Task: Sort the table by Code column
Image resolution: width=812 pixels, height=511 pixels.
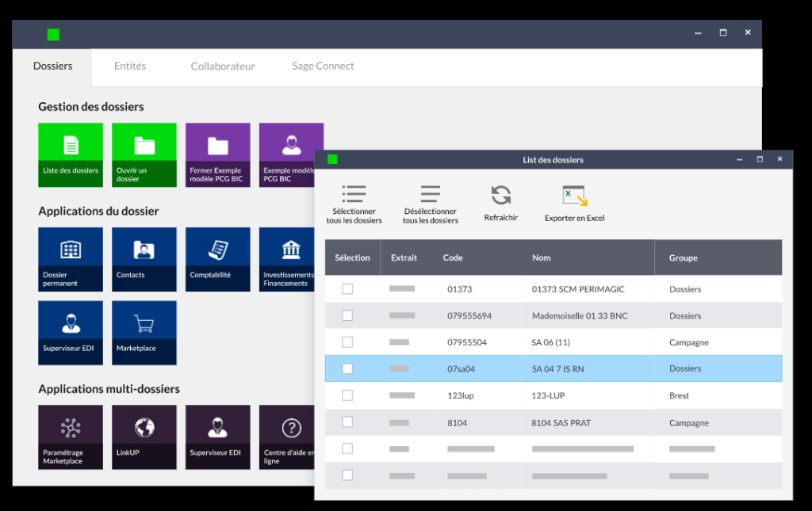Action: click(x=453, y=257)
